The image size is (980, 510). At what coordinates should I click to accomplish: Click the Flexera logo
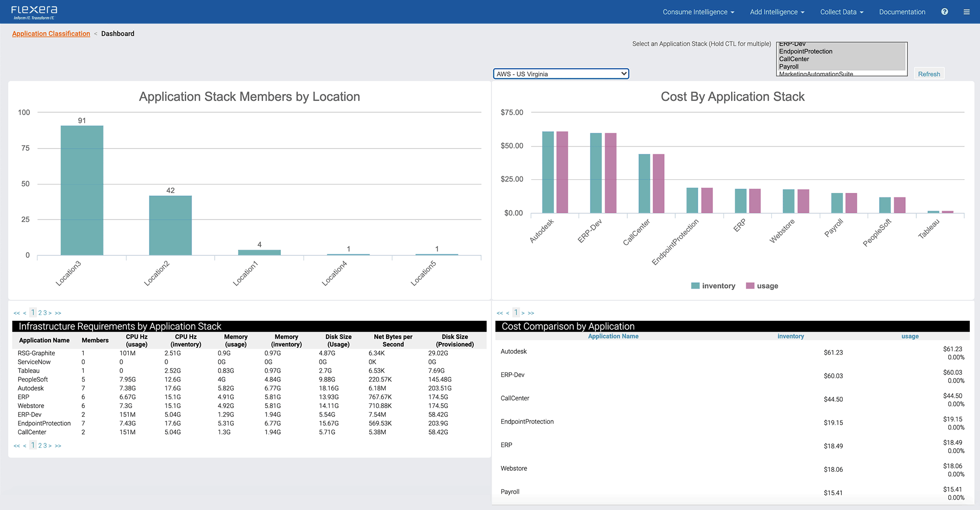(x=34, y=12)
